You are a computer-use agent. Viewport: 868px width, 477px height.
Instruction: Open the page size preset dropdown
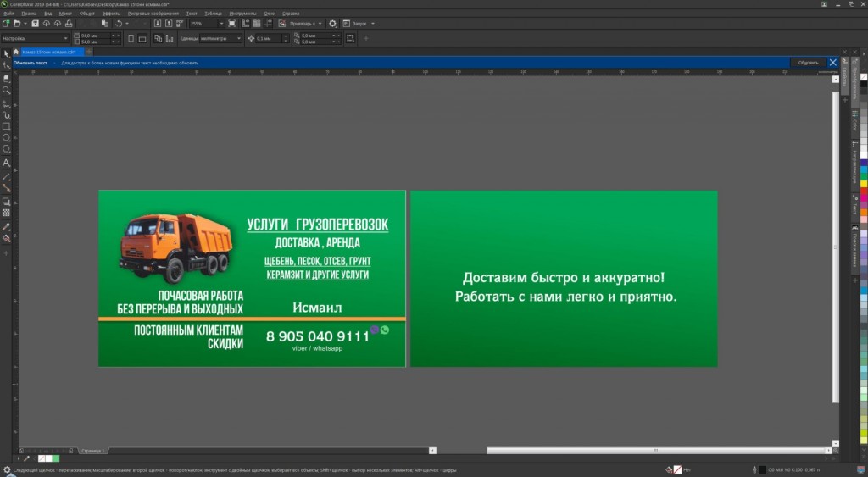[x=65, y=38]
